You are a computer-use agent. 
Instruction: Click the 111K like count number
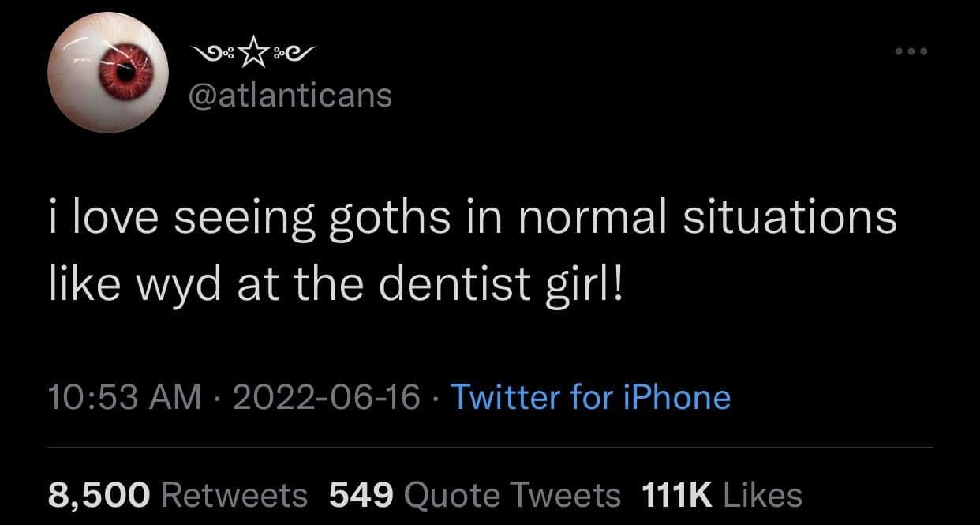(677, 495)
